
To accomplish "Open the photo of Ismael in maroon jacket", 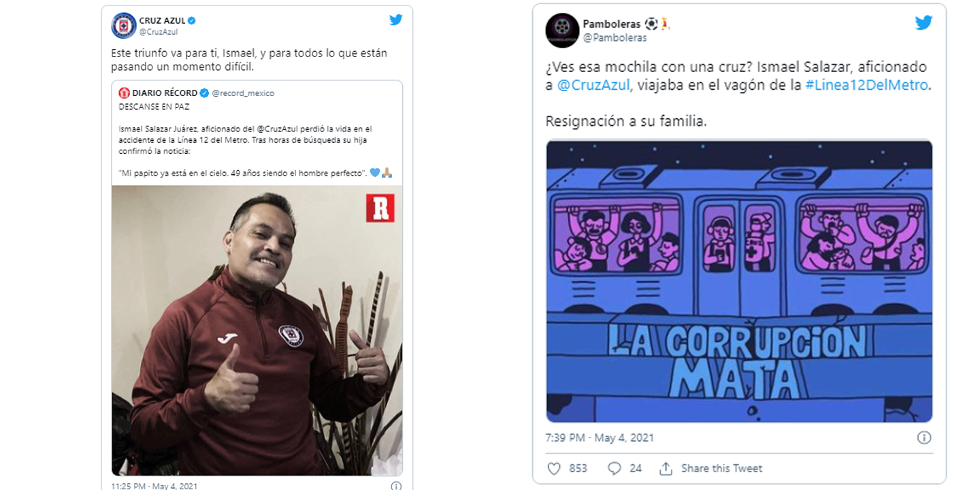I will coord(257,331).
